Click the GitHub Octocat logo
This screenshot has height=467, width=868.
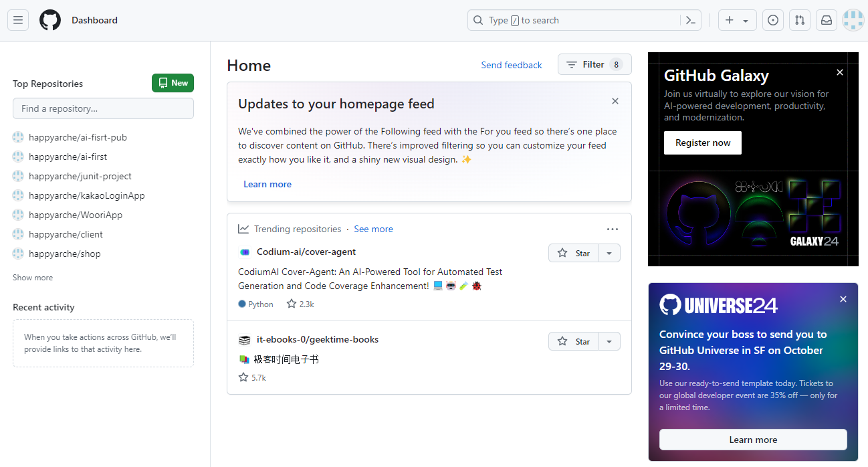[x=50, y=20]
